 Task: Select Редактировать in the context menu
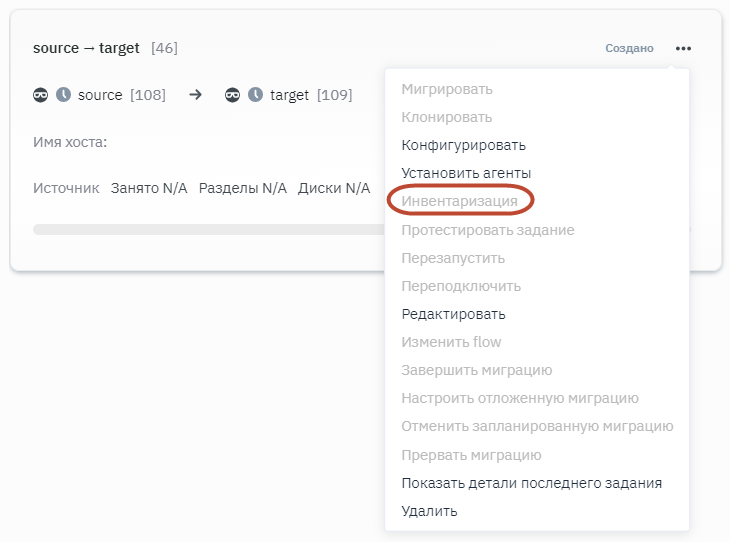(453, 314)
